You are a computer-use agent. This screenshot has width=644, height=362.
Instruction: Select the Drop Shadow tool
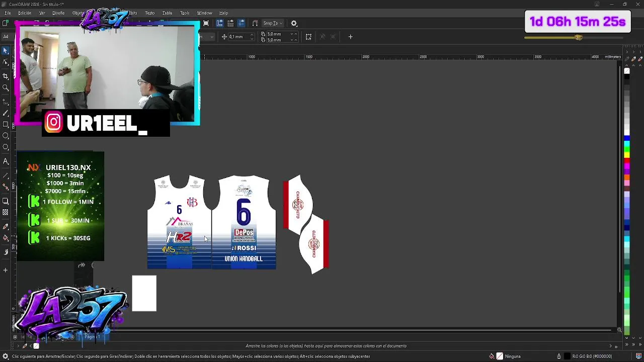click(x=6, y=201)
